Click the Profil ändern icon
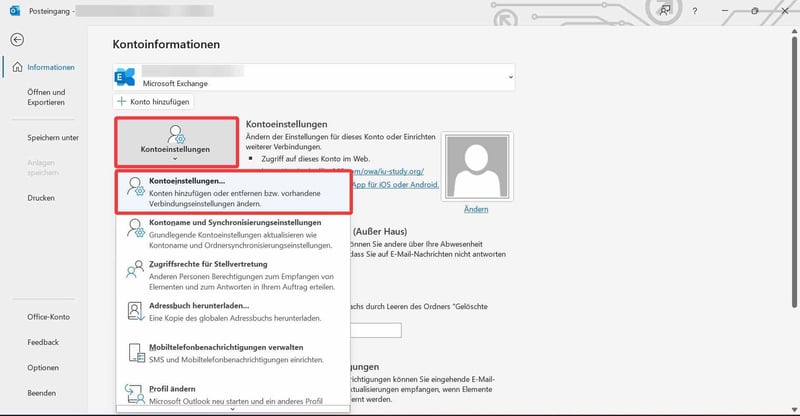 pyautogui.click(x=135, y=394)
